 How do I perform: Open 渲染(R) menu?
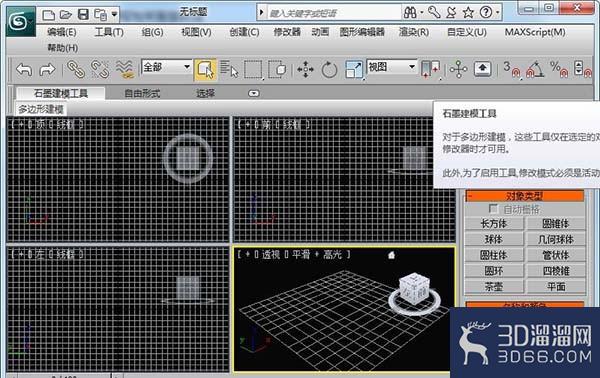point(414,32)
